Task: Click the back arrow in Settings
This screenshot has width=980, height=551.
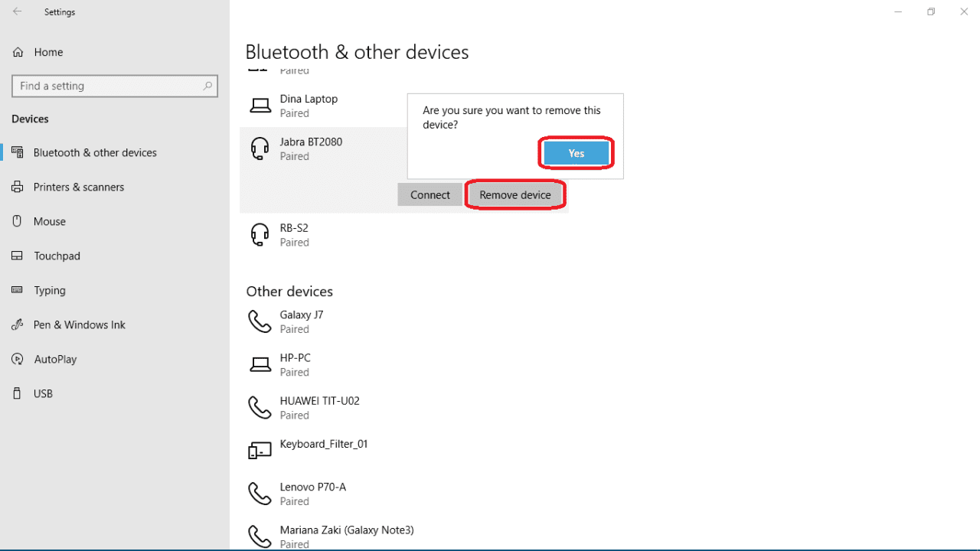Action: 17,11
